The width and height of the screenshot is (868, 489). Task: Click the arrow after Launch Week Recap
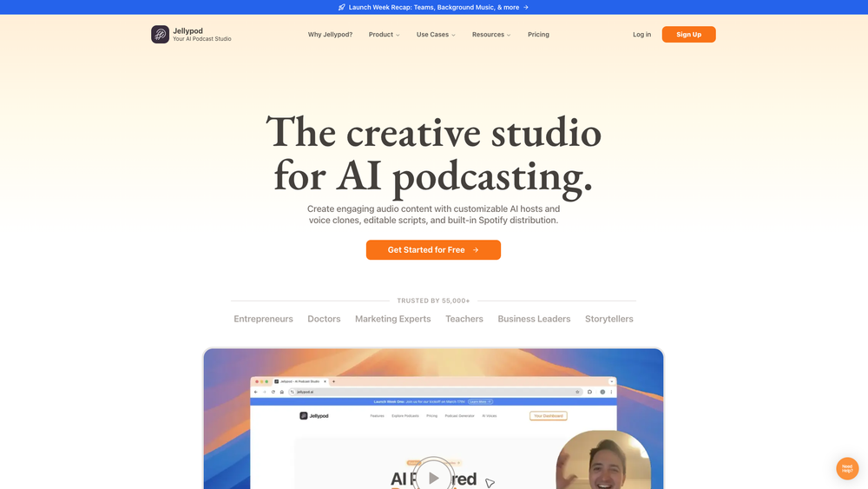click(x=526, y=7)
